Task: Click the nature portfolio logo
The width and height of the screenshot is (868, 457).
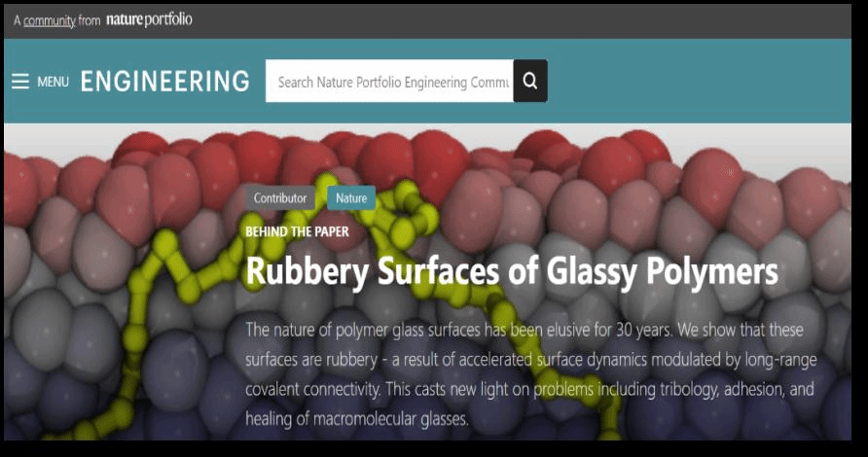Action: (149, 19)
